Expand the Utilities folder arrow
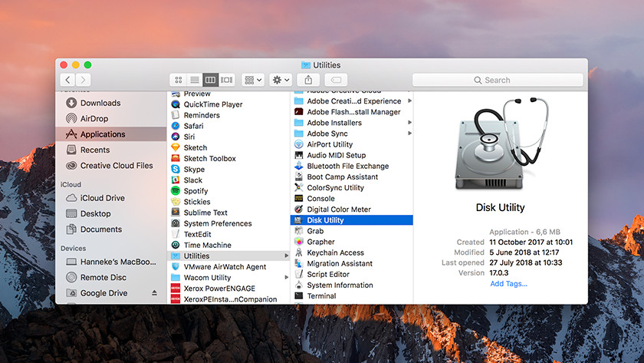The width and height of the screenshot is (644, 363). [286, 256]
